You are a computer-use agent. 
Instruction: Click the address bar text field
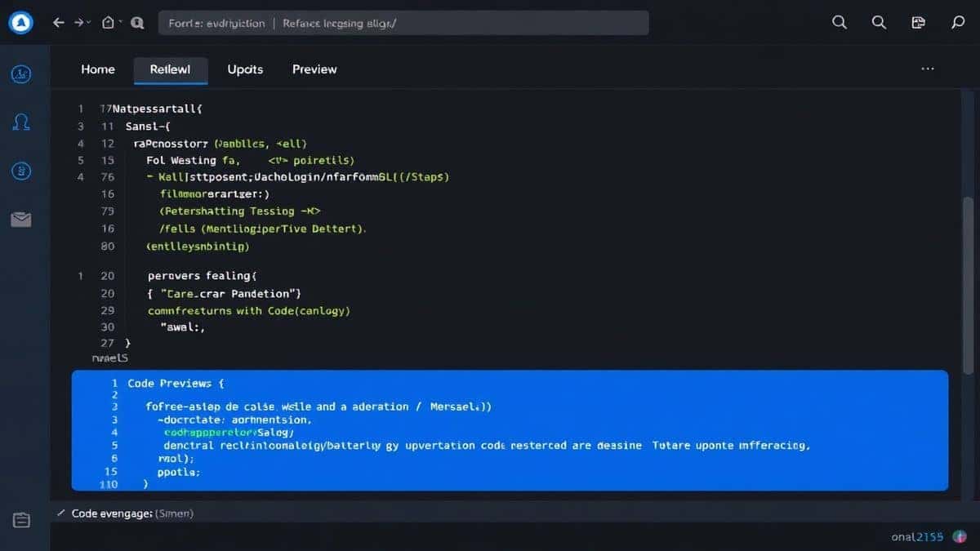coord(403,23)
